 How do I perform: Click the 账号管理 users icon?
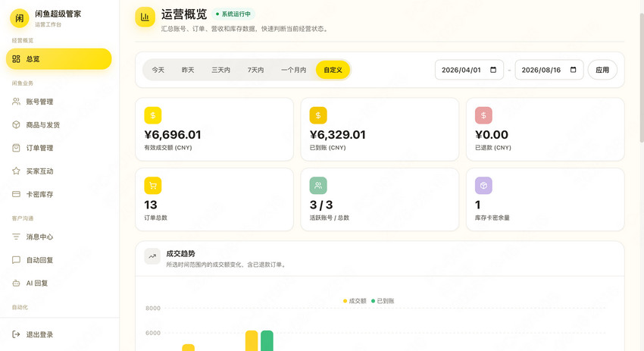pyautogui.click(x=16, y=102)
